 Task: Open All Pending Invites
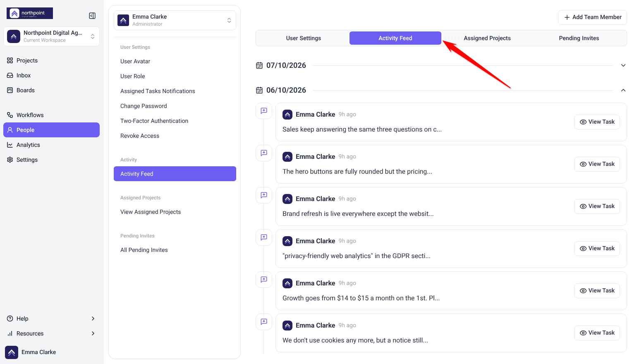tap(175, 250)
